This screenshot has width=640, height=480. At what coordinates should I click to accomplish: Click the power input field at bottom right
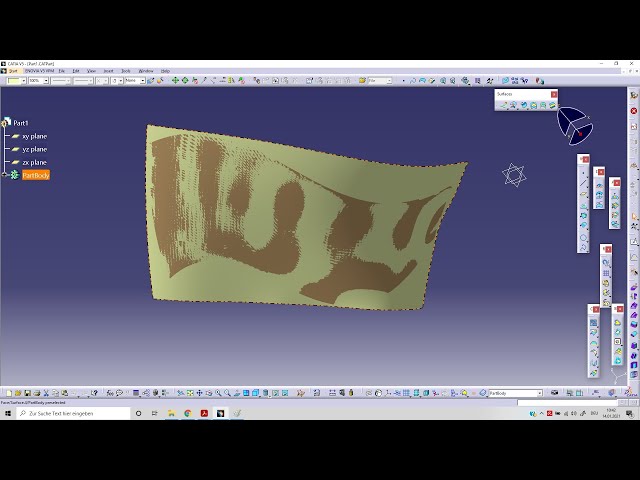tap(567, 403)
